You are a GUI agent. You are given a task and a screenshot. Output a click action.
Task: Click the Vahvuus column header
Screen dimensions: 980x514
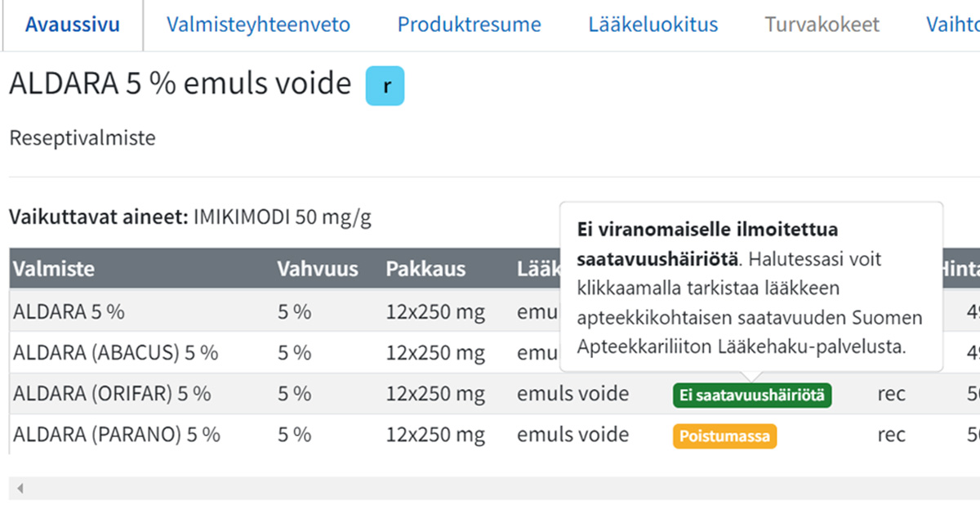pos(317,268)
